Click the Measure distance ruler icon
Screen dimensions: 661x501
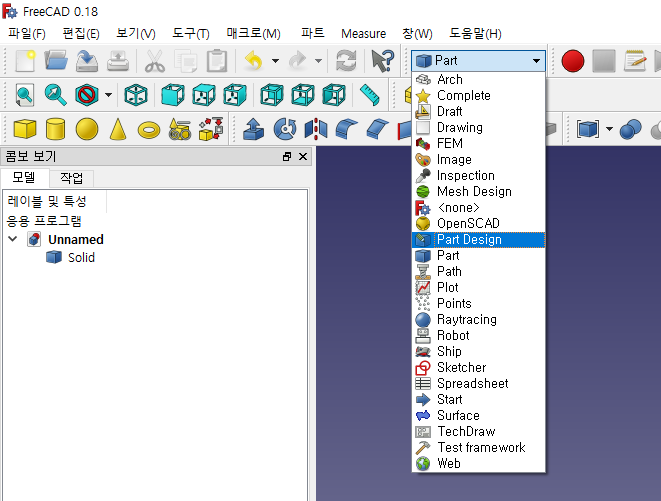pyautogui.click(x=370, y=95)
